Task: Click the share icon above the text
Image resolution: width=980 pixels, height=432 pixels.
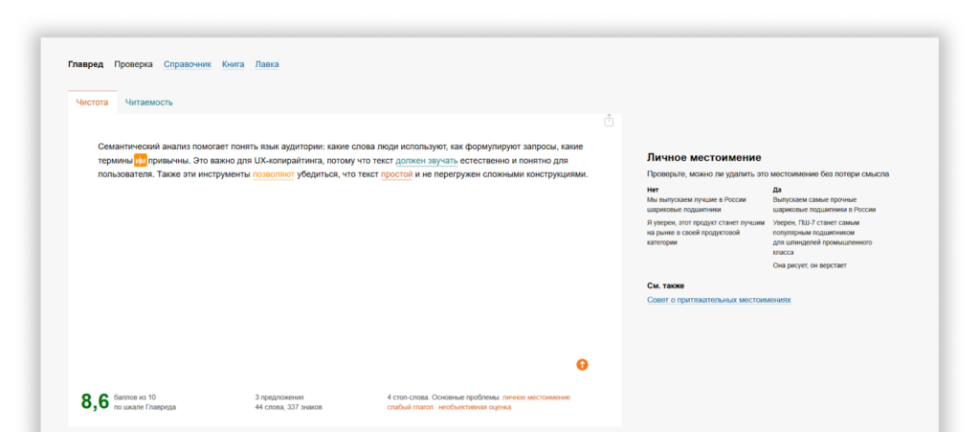Action: point(609,121)
